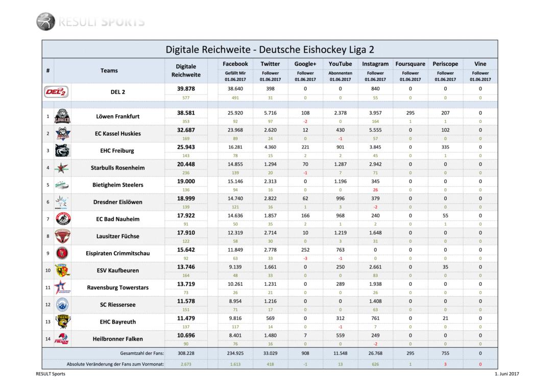Viewport: 555px width, 392px height.
Task: Select the 'Gesamtzahl der Fans:' label
Action: pyautogui.click(x=142, y=353)
